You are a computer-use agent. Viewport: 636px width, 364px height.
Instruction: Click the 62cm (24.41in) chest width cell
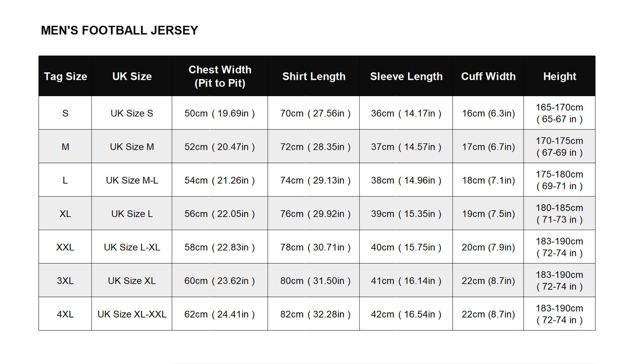click(x=220, y=314)
